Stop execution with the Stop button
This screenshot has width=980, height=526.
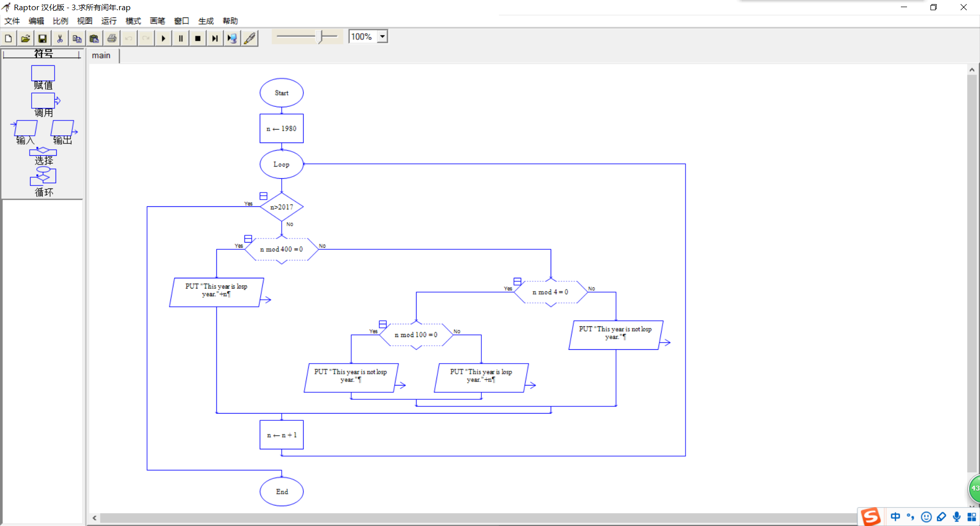198,38
